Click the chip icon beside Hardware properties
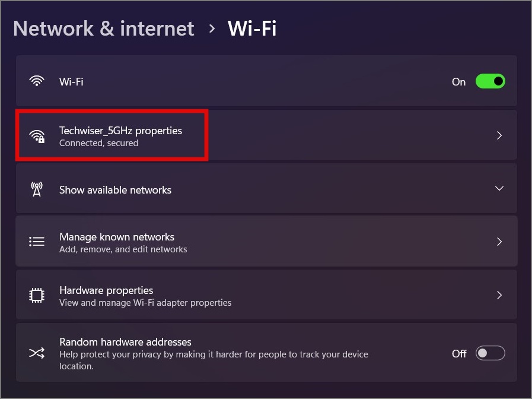This screenshot has width=532, height=399. (37, 295)
